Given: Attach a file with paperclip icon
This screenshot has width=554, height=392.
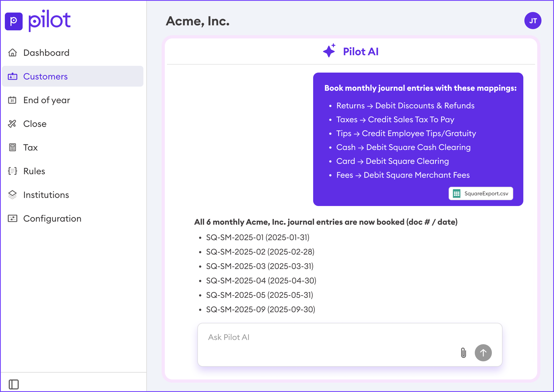Looking at the screenshot, I should click(x=463, y=353).
